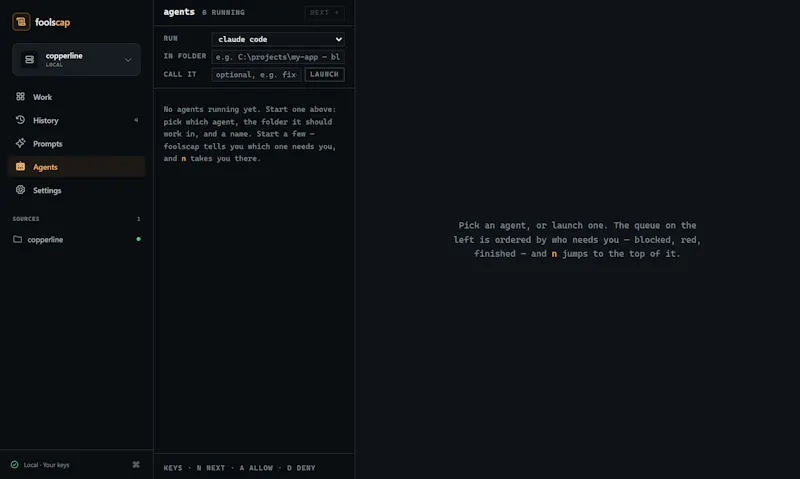Open the History section
Screen dimensions: 800x479
click(x=77, y=120)
